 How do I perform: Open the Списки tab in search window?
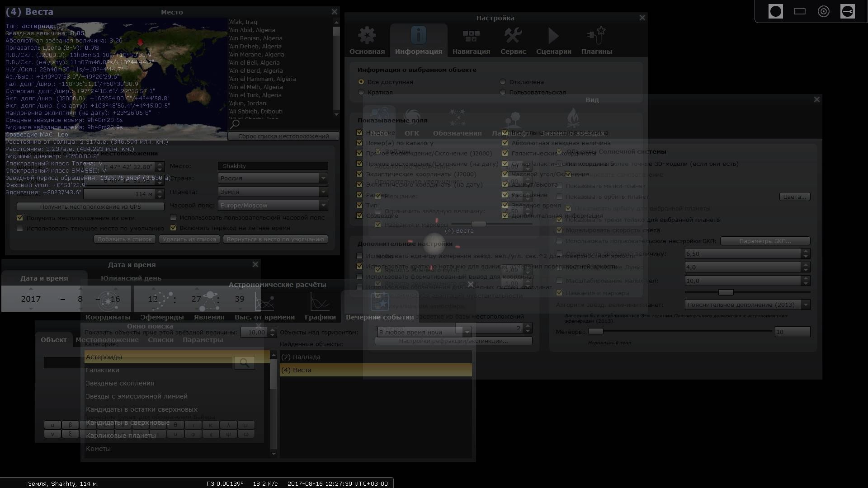coord(160,340)
